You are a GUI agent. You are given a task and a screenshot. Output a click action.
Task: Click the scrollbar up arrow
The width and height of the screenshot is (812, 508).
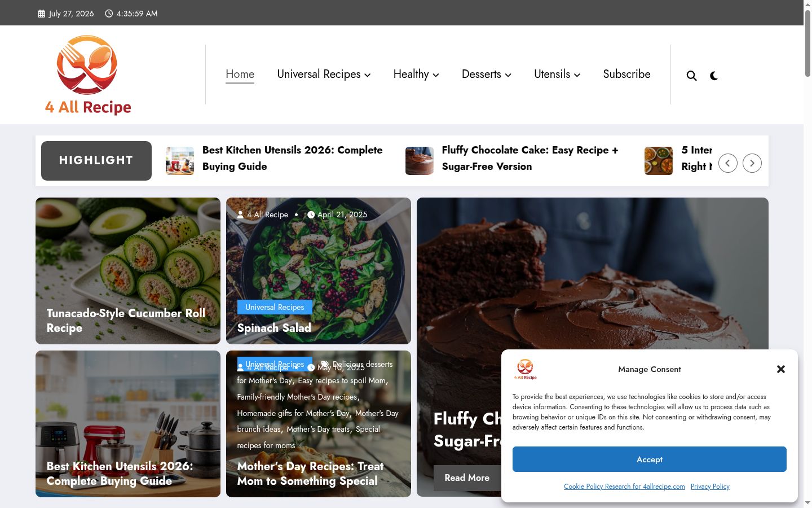(807, 4)
